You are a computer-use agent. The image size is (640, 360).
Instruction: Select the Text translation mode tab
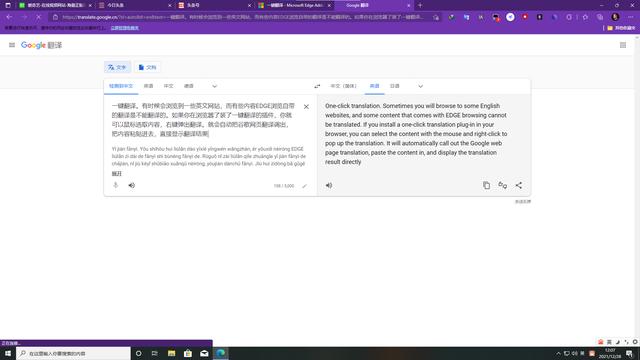(x=117, y=67)
